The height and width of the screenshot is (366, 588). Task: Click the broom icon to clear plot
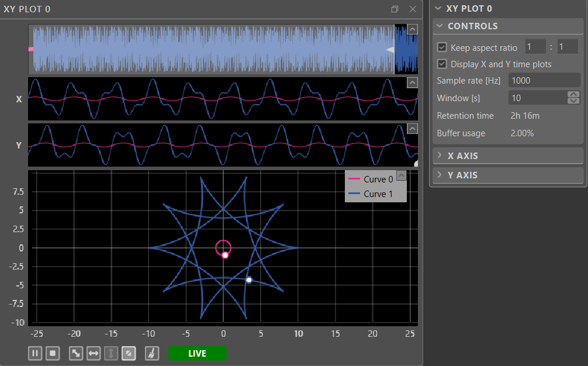tap(151, 353)
